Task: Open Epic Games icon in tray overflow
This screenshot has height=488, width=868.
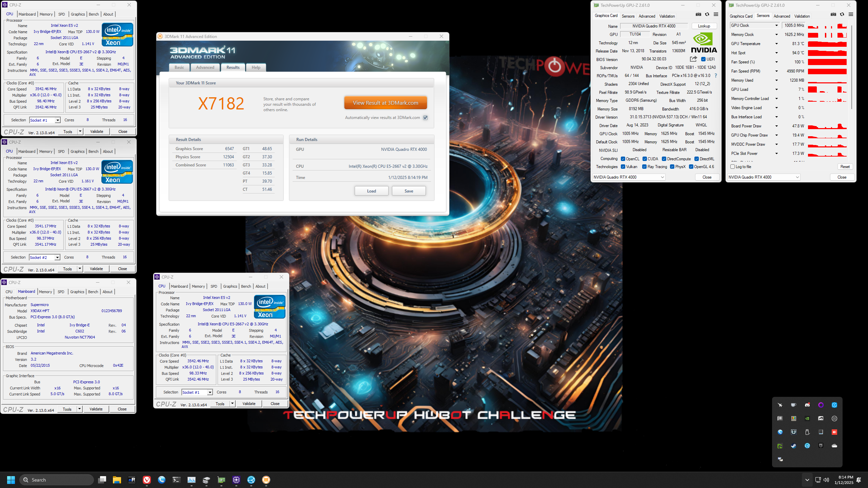Action: pyautogui.click(x=821, y=446)
